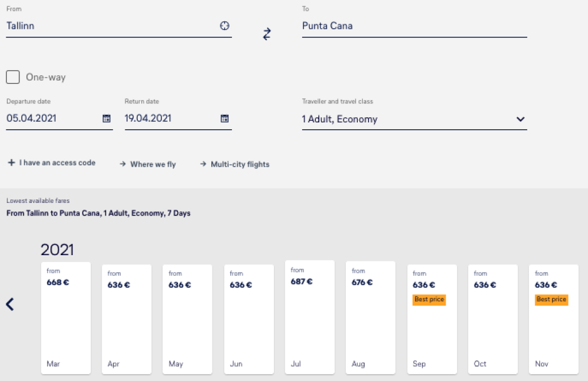
Task: Click the 1 Adult, Economy selection text
Action: pos(340,120)
